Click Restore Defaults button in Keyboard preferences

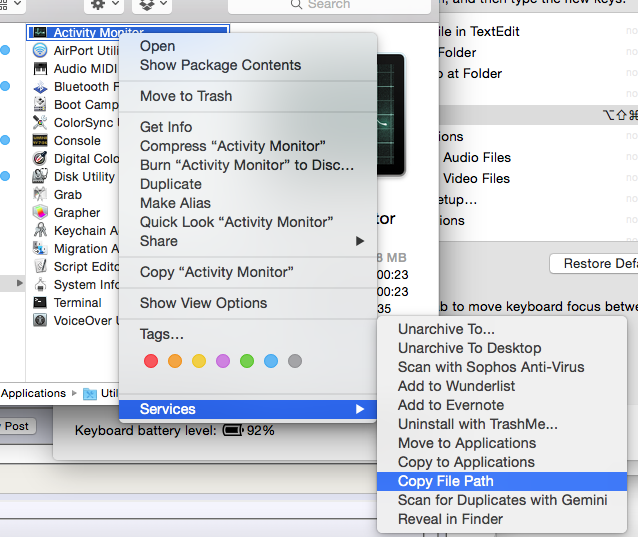pos(594,264)
